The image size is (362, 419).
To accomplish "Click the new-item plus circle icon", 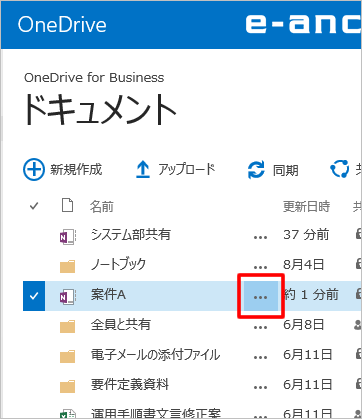I will pos(34,170).
